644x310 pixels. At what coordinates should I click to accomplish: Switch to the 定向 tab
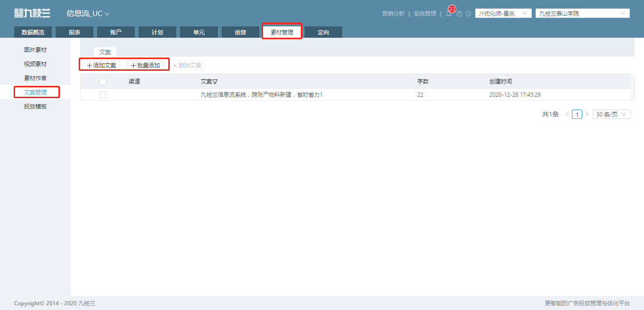(323, 32)
